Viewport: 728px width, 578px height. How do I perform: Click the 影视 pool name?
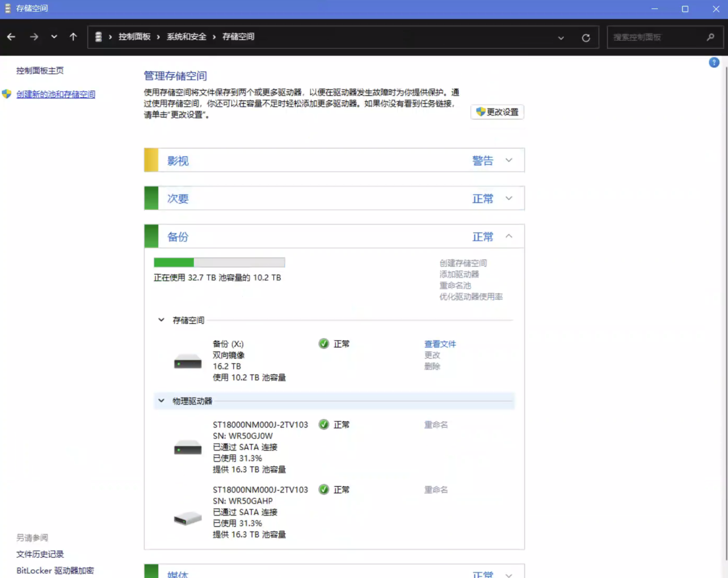178,161
